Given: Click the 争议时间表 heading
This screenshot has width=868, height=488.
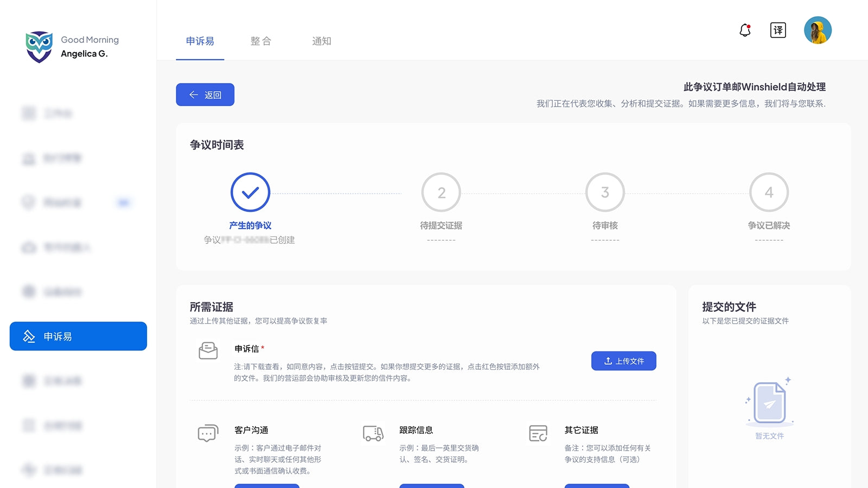Looking at the screenshot, I should [217, 145].
